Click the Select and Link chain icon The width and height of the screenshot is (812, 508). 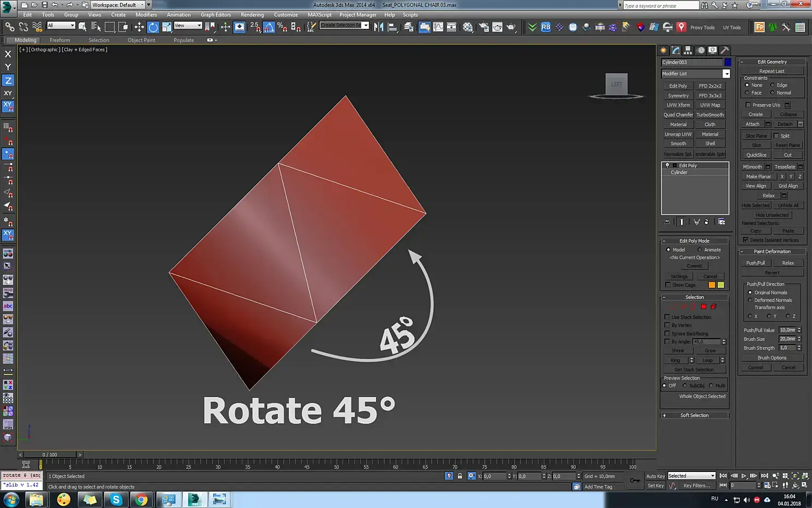(10, 27)
